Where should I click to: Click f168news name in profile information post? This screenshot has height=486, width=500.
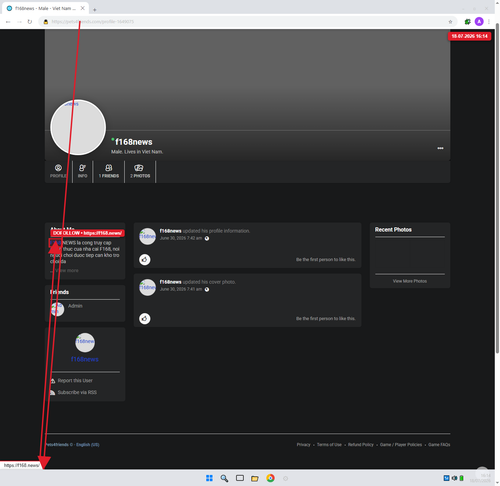pyautogui.click(x=170, y=231)
